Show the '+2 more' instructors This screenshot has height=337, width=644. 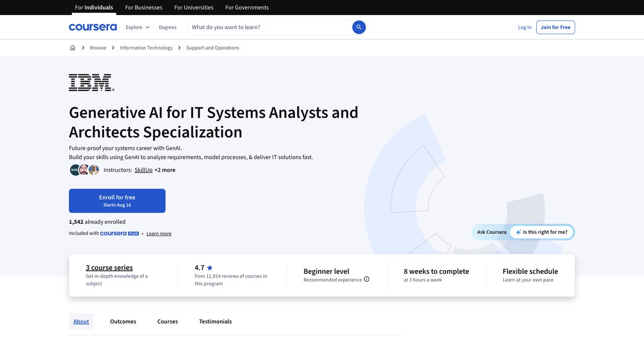165,170
